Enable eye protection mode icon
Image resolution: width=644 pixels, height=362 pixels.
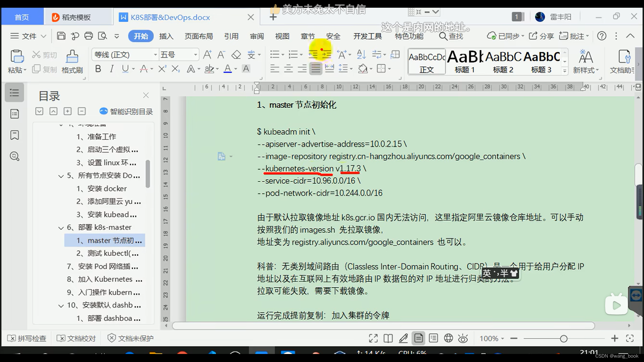[x=463, y=338]
